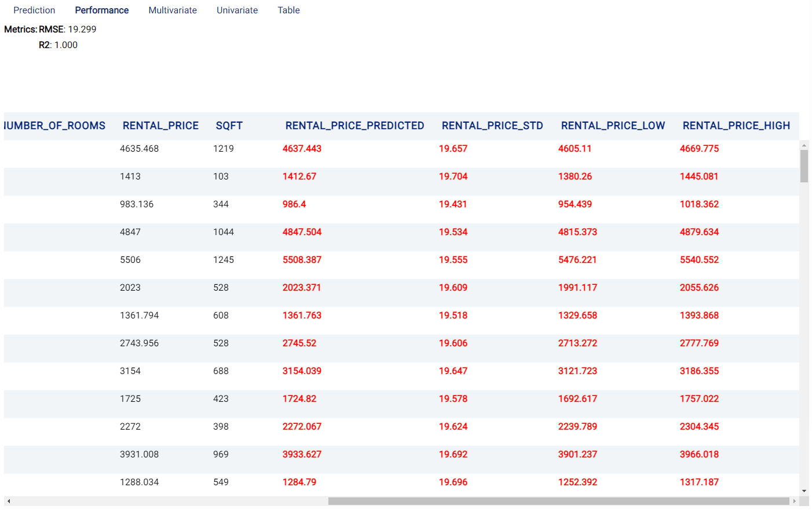The width and height of the screenshot is (812, 513).
Task: Open the Univariate tab
Action: tap(237, 10)
